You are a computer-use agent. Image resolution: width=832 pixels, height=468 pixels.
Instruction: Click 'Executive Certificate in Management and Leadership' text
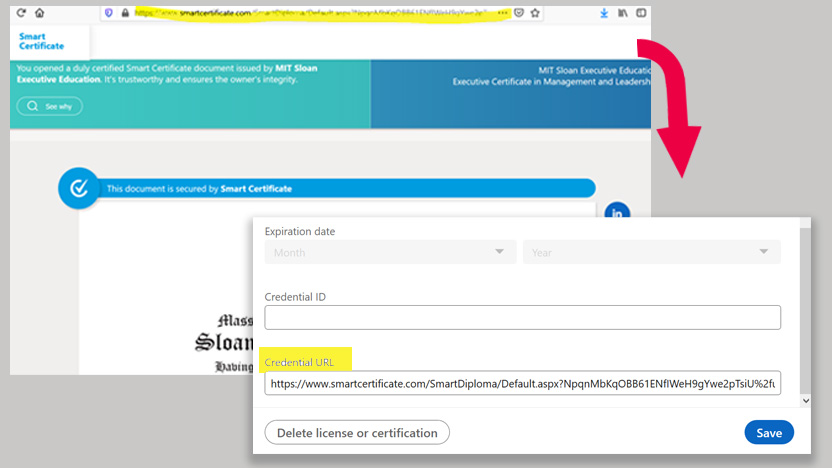pyautogui.click(x=551, y=82)
